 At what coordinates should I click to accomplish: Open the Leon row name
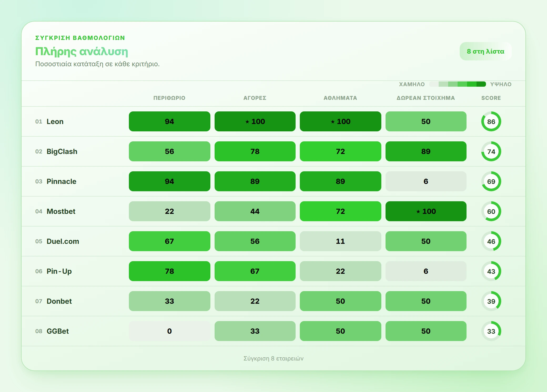pyautogui.click(x=55, y=121)
